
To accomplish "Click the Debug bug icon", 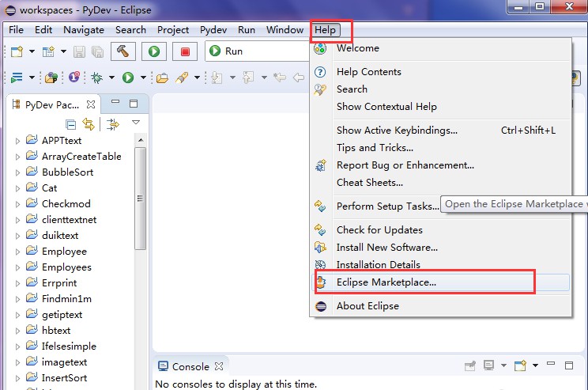I will (96, 78).
